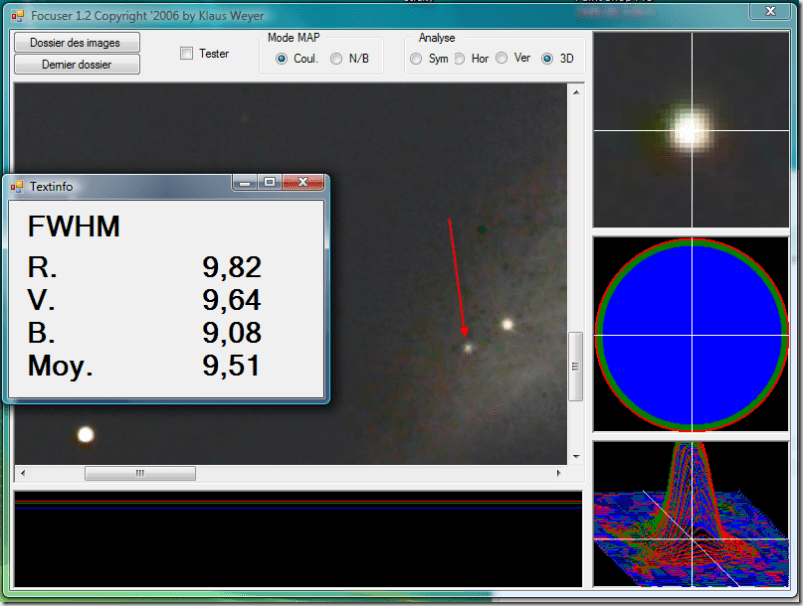803x606 pixels.
Task: Select the Coul. color mode radio button
Action: tap(281, 59)
